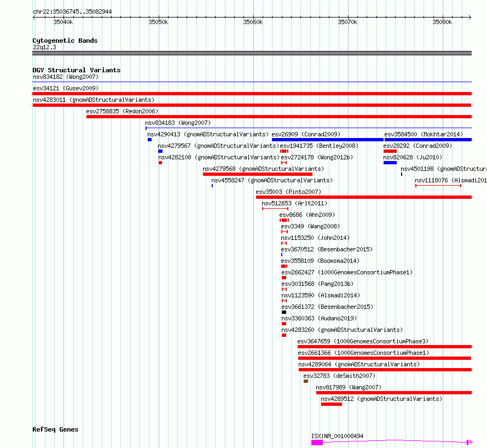Click the 22q12.3 cytogenetic band bar
The image size is (487, 448).
tap(252, 53)
